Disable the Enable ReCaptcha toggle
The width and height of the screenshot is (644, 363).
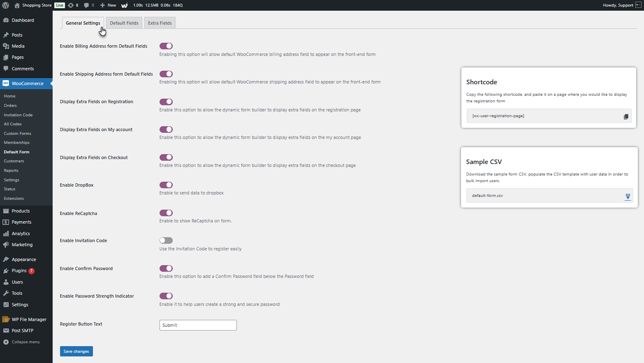[166, 213]
